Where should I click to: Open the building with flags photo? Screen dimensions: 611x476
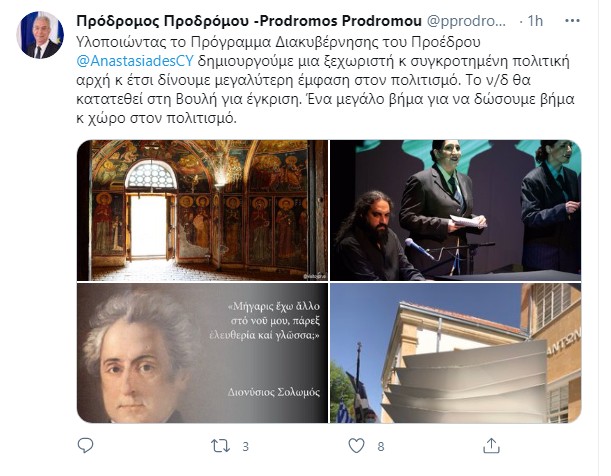point(456,353)
